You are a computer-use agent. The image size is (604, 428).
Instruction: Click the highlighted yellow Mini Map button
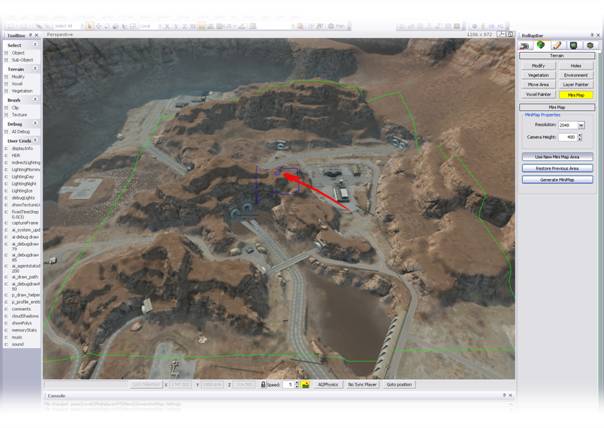click(x=576, y=95)
